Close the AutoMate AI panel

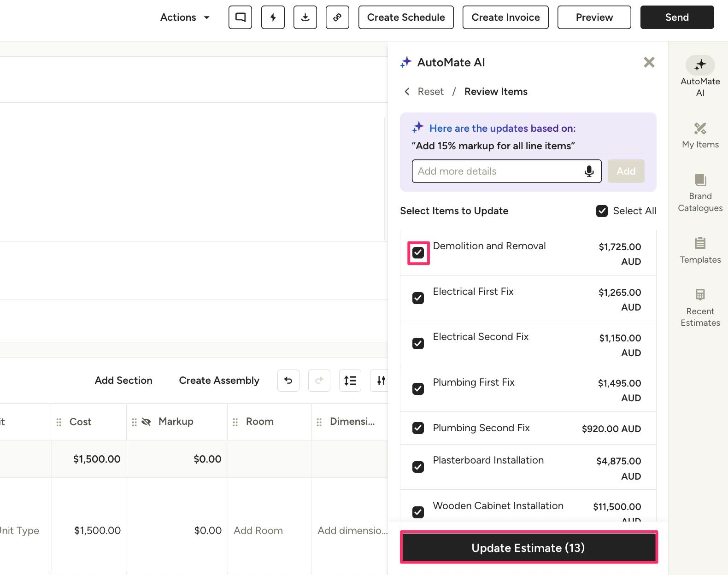pos(649,62)
